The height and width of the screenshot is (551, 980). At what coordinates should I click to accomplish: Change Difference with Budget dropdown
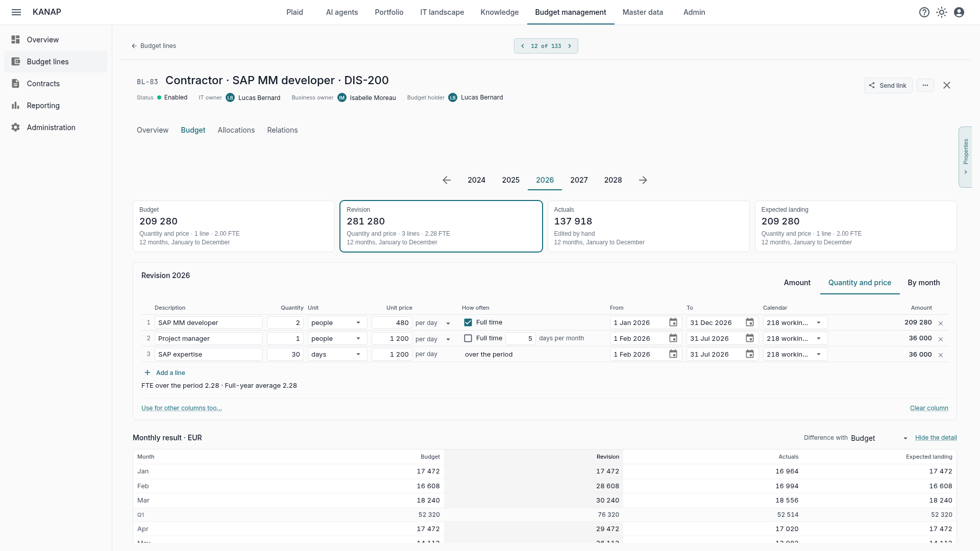point(879,438)
